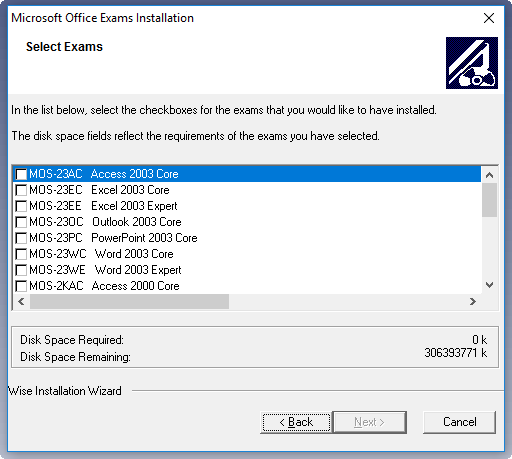Image resolution: width=512 pixels, height=459 pixels.
Task: Click the horizontal scroll left arrow
Action: [21, 302]
